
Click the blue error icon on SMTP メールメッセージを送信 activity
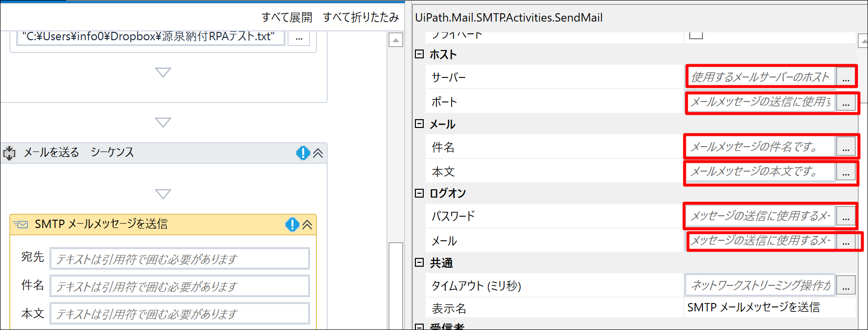pyautogui.click(x=292, y=225)
